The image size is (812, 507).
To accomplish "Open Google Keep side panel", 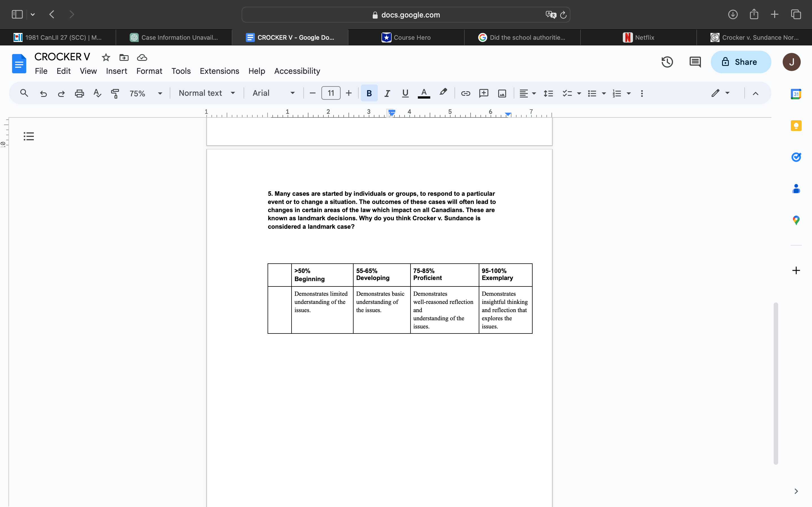I will point(796,125).
